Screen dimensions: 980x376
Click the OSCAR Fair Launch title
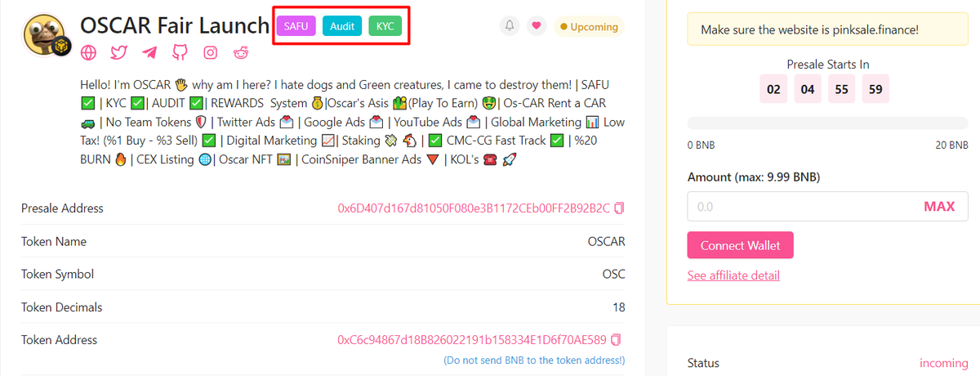tap(175, 25)
